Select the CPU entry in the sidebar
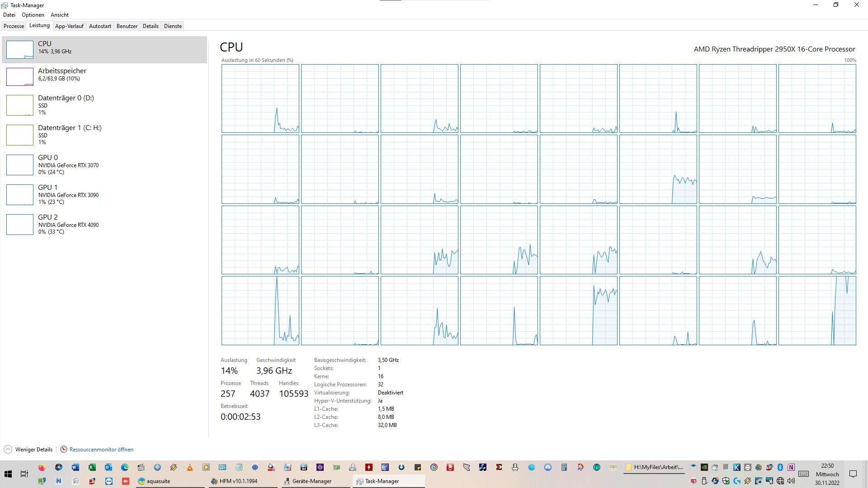Screen dimensions: 868x488 (x=104, y=50)
